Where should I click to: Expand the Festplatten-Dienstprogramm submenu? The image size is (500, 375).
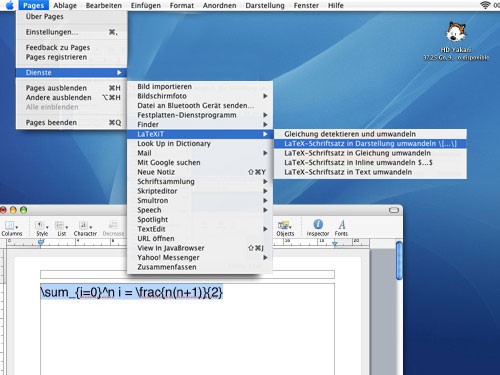[200, 115]
